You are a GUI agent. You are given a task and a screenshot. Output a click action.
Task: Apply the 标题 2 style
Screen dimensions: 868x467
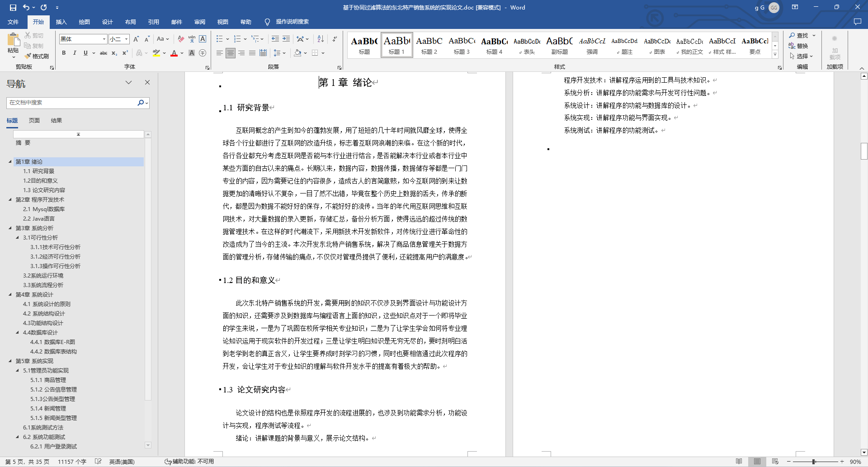click(429, 45)
